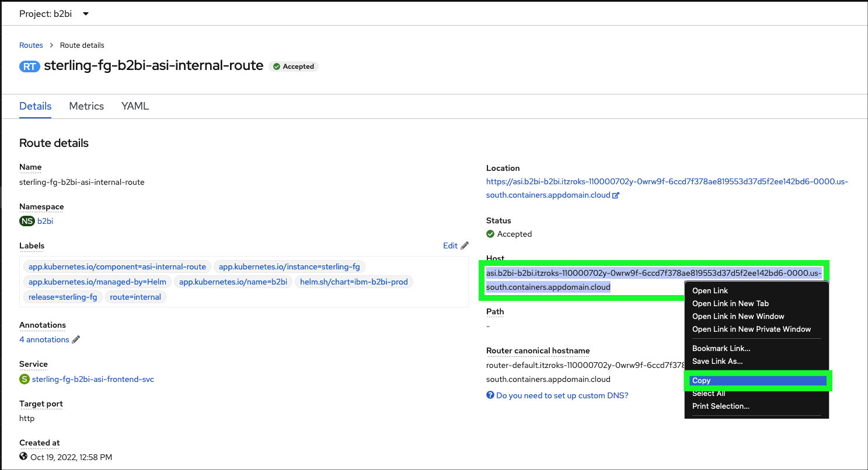This screenshot has height=470, width=868.
Task: Open the Location URL link
Action: tap(667, 188)
